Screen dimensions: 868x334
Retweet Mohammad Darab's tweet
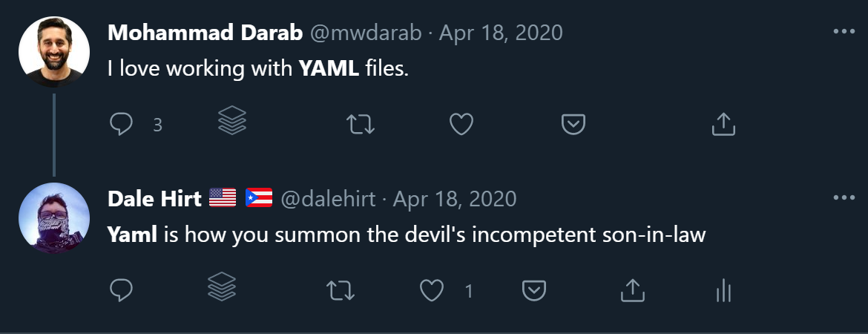click(361, 124)
